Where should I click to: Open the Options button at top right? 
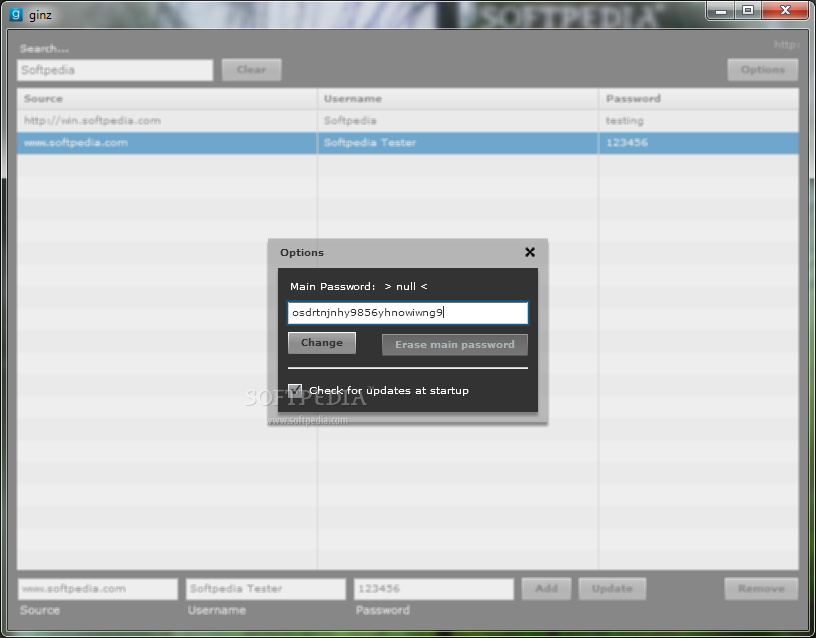coord(762,70)
